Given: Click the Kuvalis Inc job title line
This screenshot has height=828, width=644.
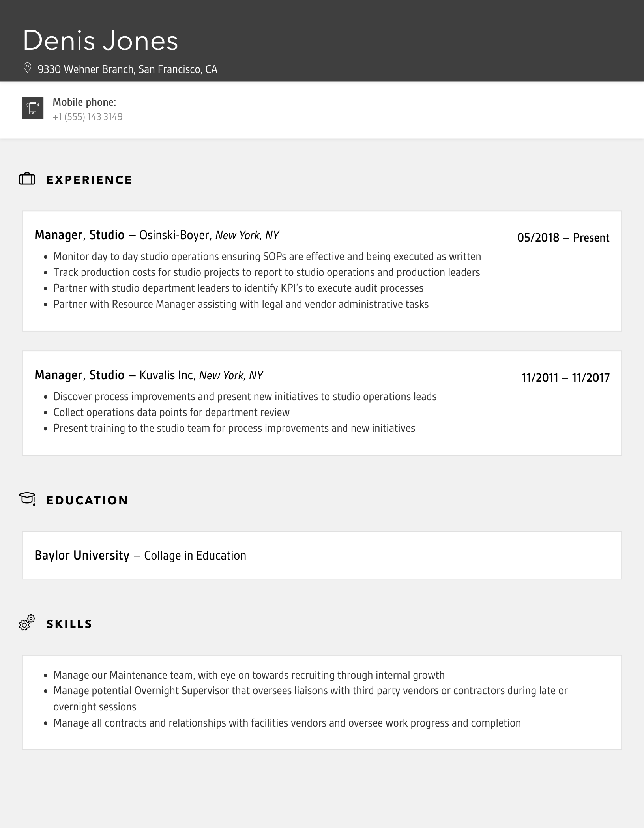Looking at the screenshot, I should point(149,375).
